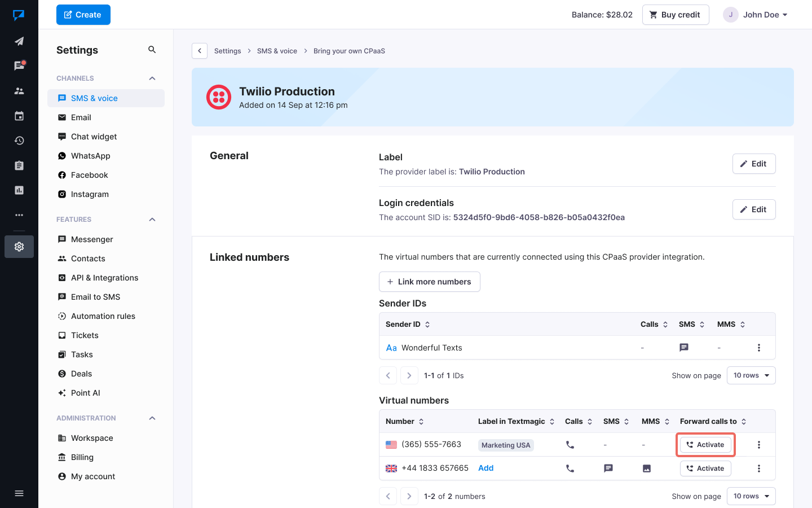Click the search icon in Settings panel
Image resolution: width=812 pixels, height=508 pixels.
click(x=152, y=50)
